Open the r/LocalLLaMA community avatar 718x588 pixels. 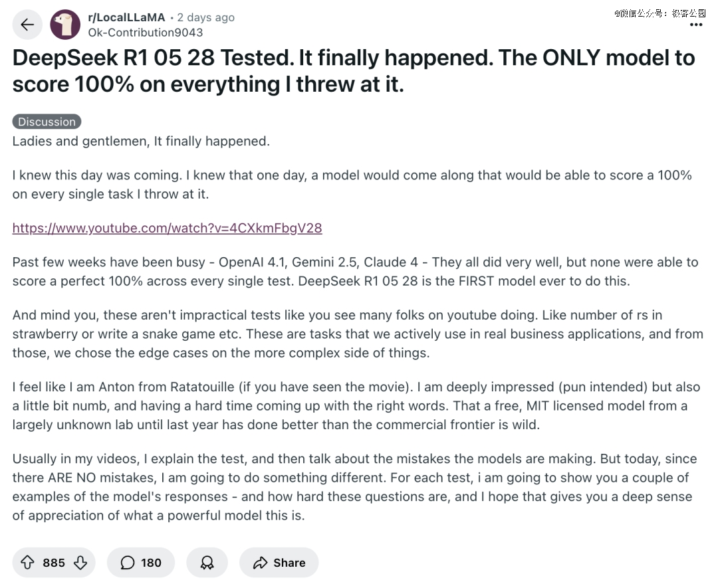tap(65, 25)
